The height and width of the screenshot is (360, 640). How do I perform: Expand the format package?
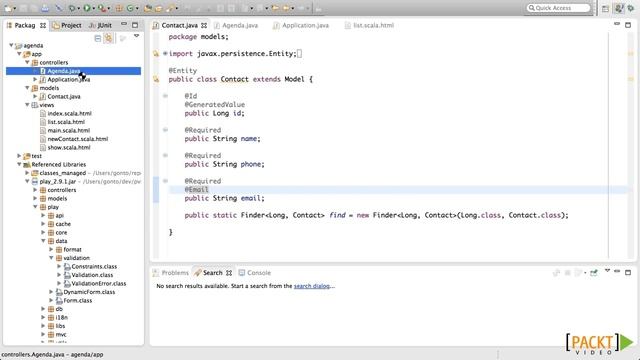[51, 249]
